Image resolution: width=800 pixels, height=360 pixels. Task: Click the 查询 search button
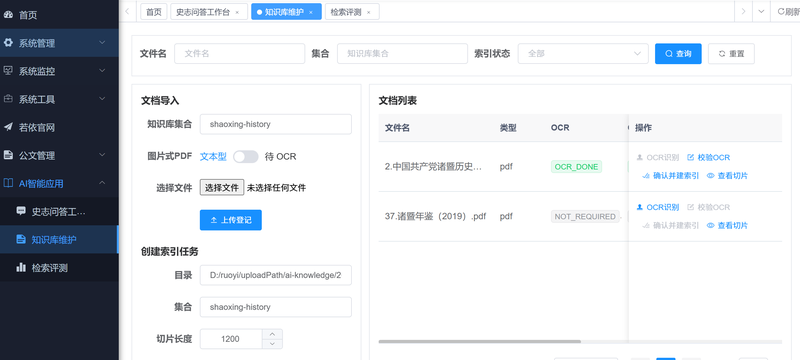678,54
